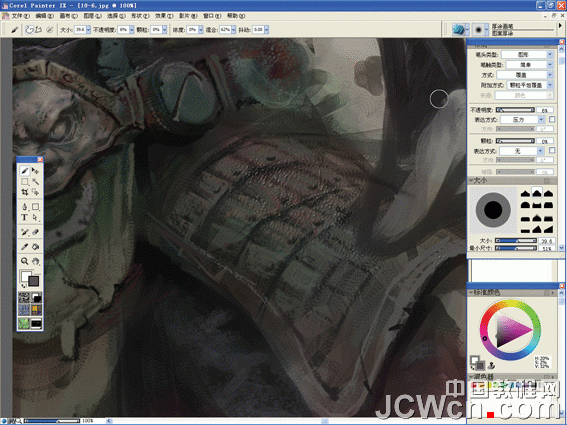
Task: Open the Weave selector in toolbox
Action: pyautogui.click(x=36, y=310)
